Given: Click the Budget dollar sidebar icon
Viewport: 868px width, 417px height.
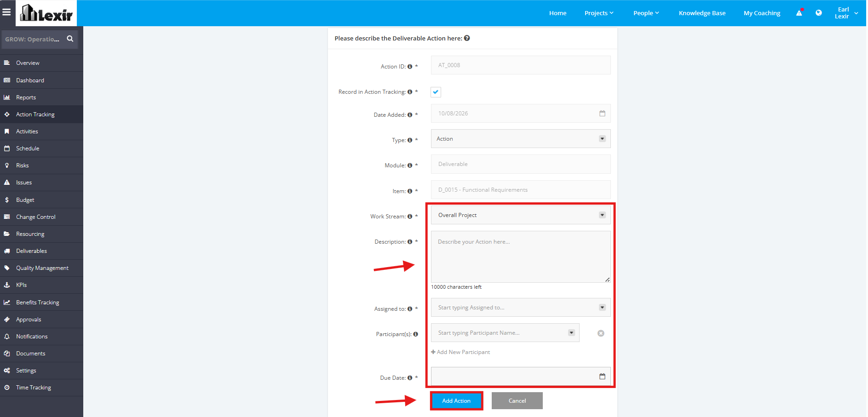Looking at the screenshot, I should tap(7, 200).
